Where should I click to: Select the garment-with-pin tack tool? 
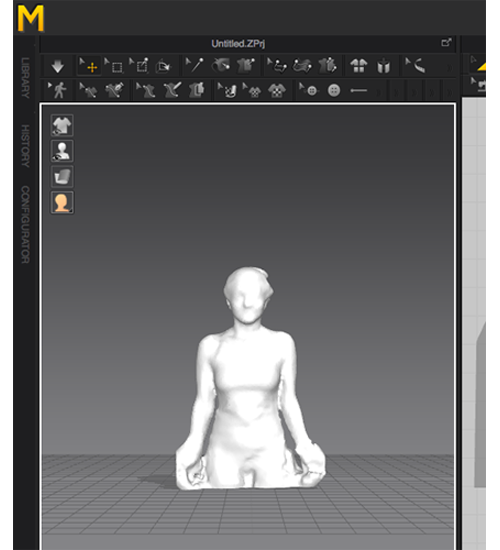coord(246,65)
